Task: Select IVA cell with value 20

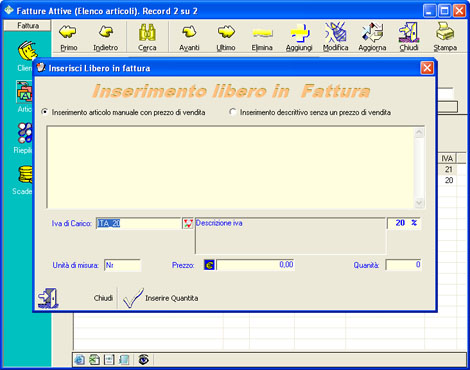Action: [447, 180]
